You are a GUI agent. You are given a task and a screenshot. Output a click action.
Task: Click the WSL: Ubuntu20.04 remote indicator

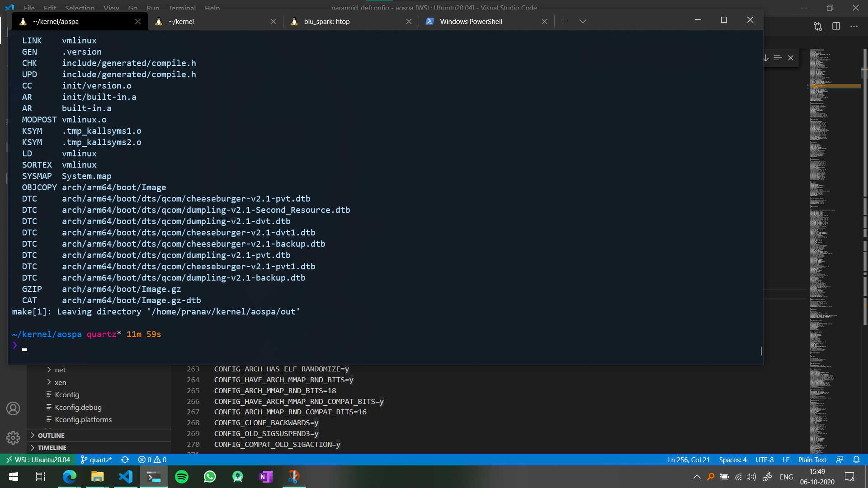coord(38,460)
